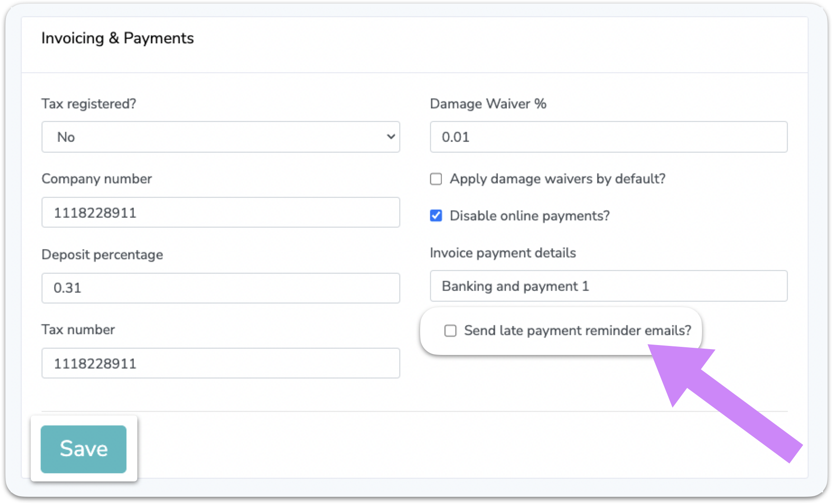Uncheck Disable online payments checkbox
This screenshot has width=833, height=504.
click(x=436, y=216)
